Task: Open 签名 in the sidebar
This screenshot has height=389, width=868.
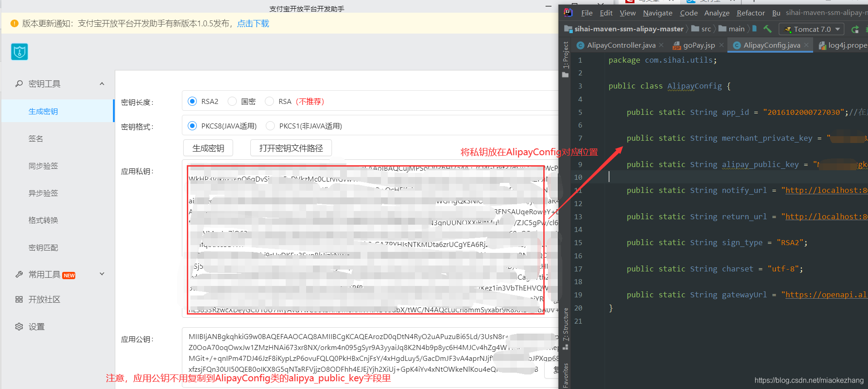Action: pos(36,138)
